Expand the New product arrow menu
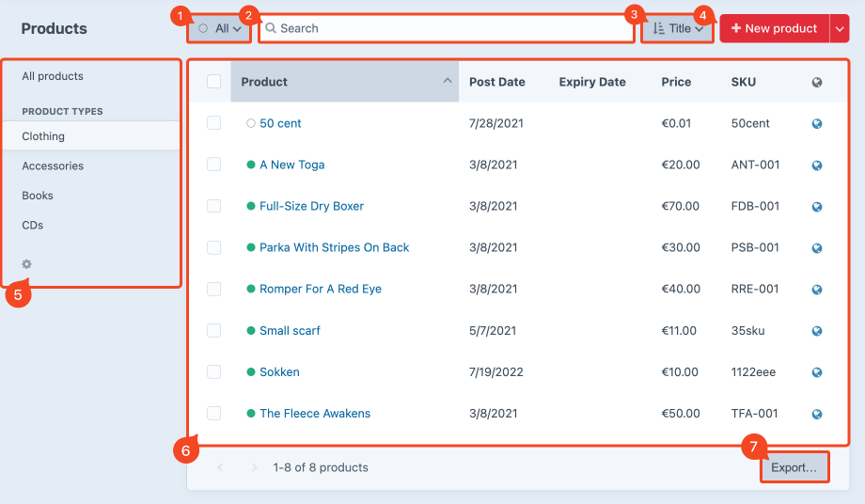This screenshot has height=504, width=865. click(839, 28)
